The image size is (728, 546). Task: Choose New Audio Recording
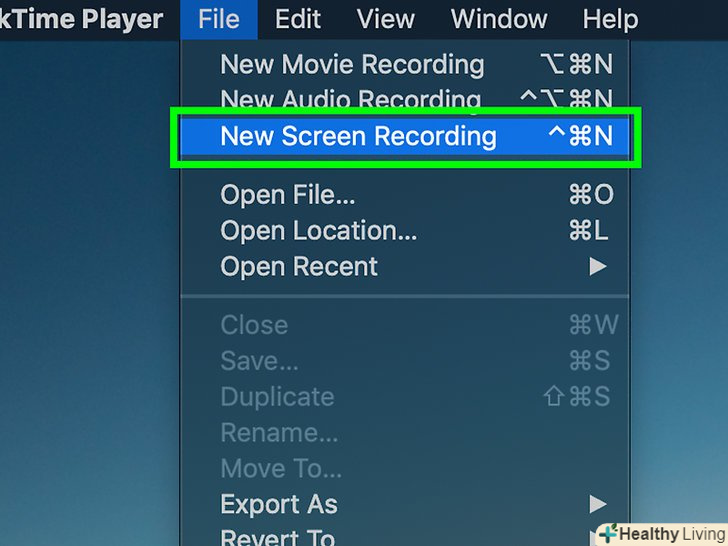tap(350, 100)
